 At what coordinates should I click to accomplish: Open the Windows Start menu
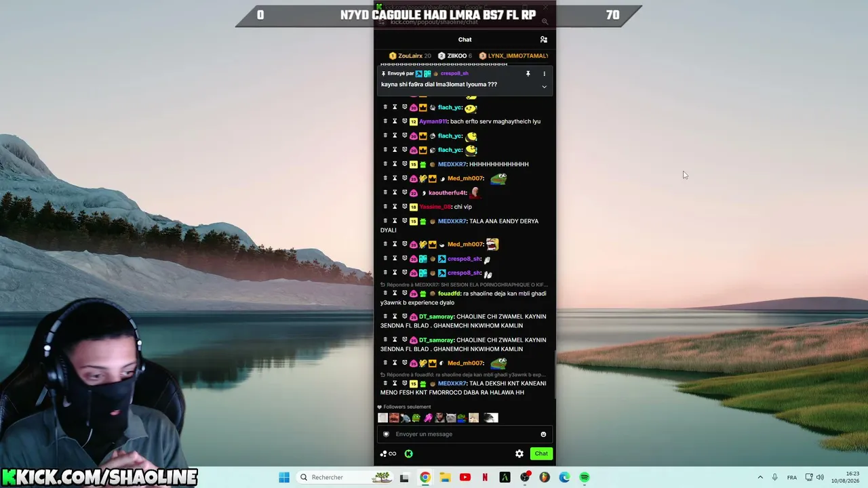(284, 477)
